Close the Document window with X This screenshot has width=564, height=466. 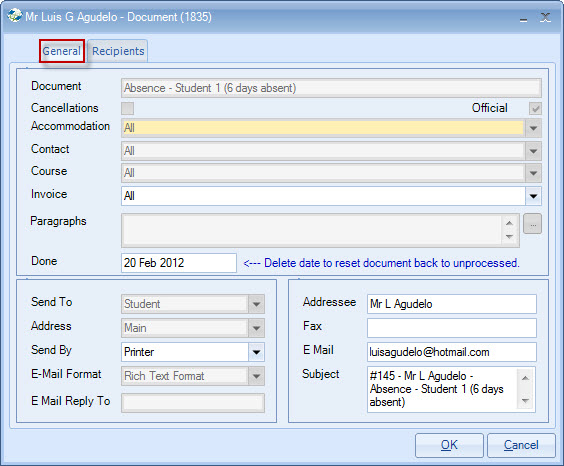[545, 18]
